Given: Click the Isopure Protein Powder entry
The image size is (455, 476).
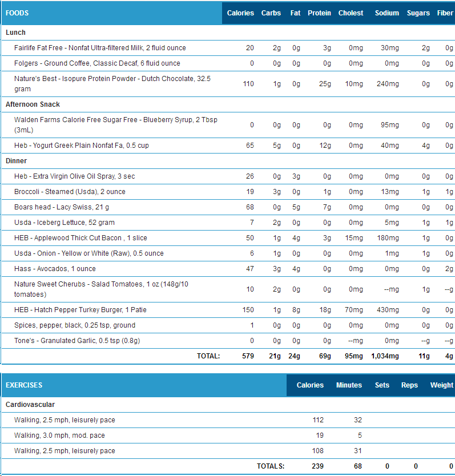Looking at the screenshot, I should [112, 84].
